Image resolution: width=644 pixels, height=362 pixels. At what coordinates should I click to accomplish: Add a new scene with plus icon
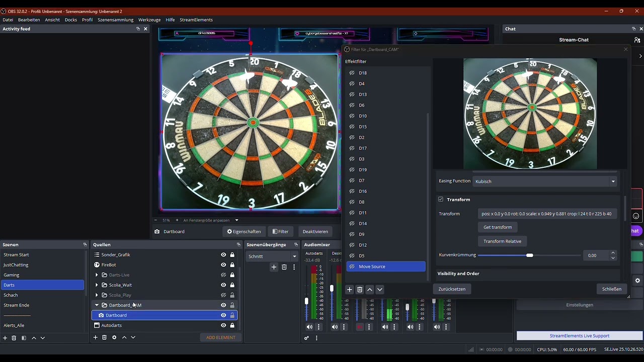[5, 338]
